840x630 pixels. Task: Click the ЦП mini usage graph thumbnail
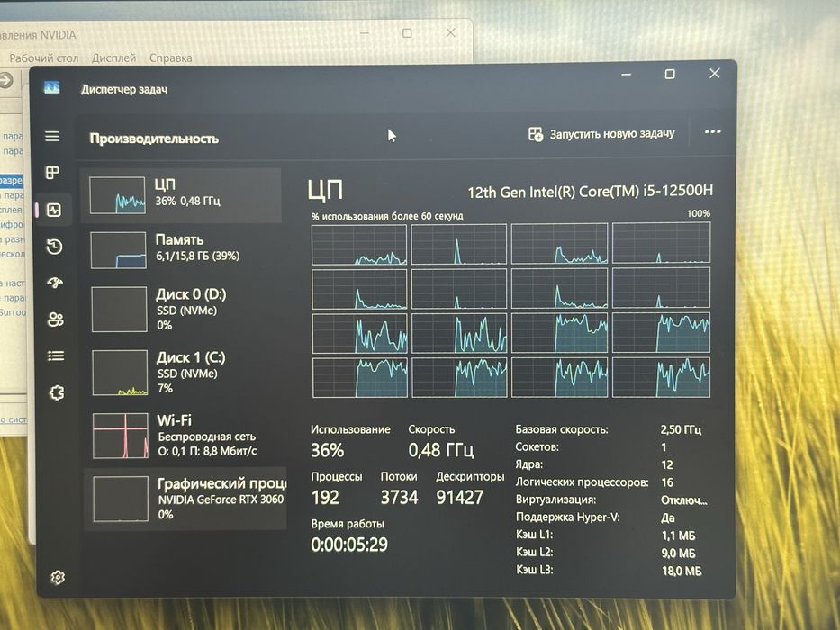[x=117, y=195]
